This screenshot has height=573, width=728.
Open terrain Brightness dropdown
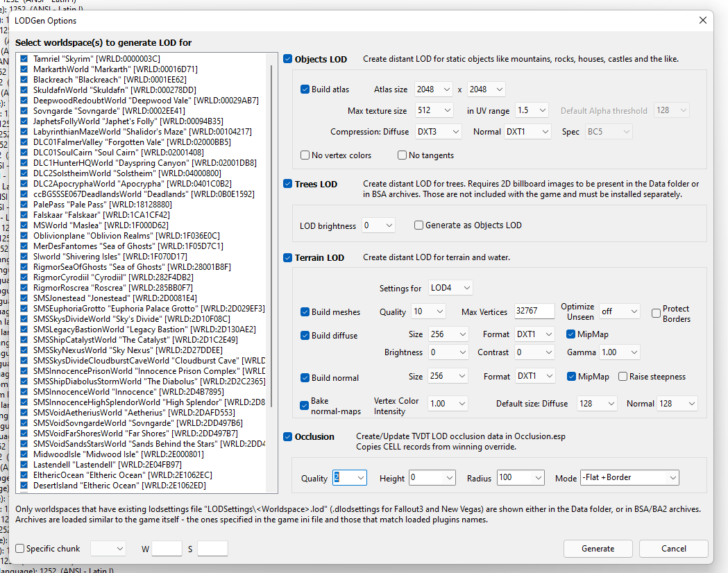[x=448, y=352]
